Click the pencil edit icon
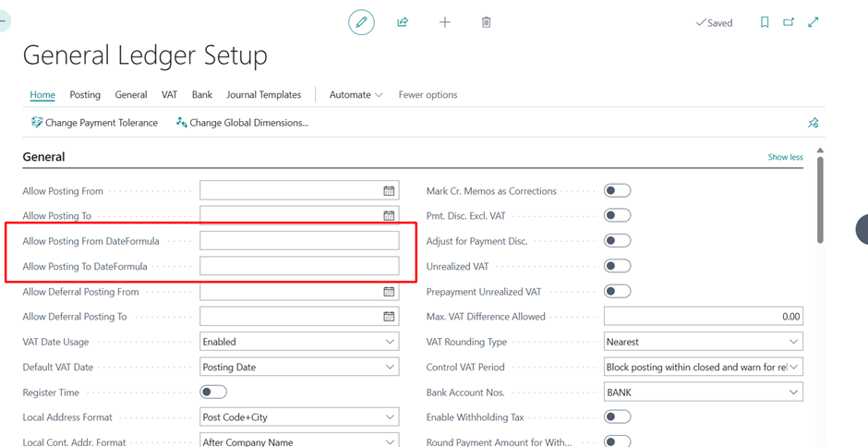Viewport: 868px width, 447px height. coord(361,22)
